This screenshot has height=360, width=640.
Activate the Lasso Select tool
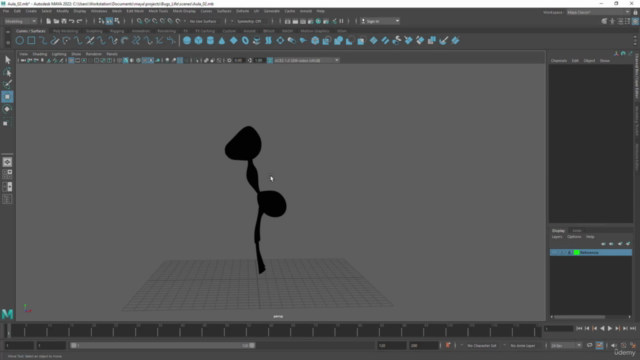[x=7, y=72]
